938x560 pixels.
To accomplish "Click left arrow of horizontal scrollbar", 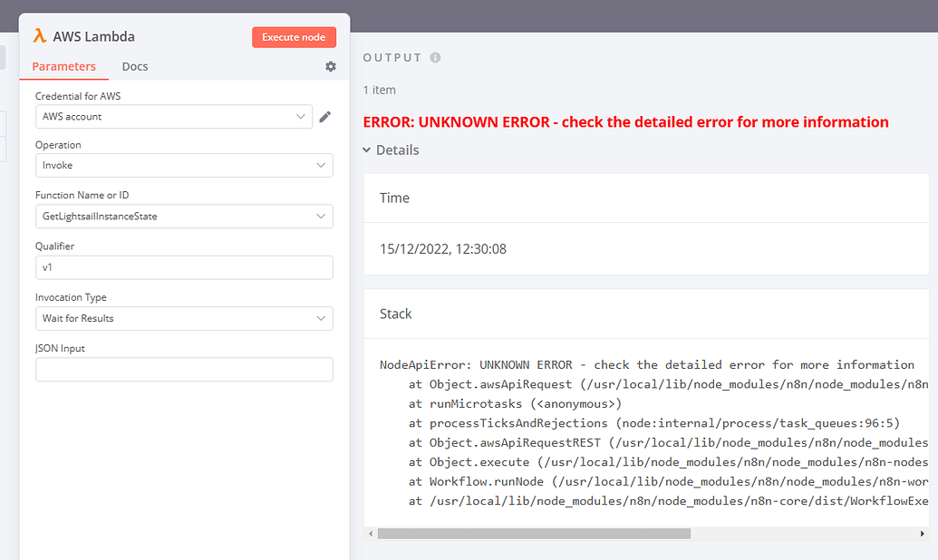I will click(371, 533).
